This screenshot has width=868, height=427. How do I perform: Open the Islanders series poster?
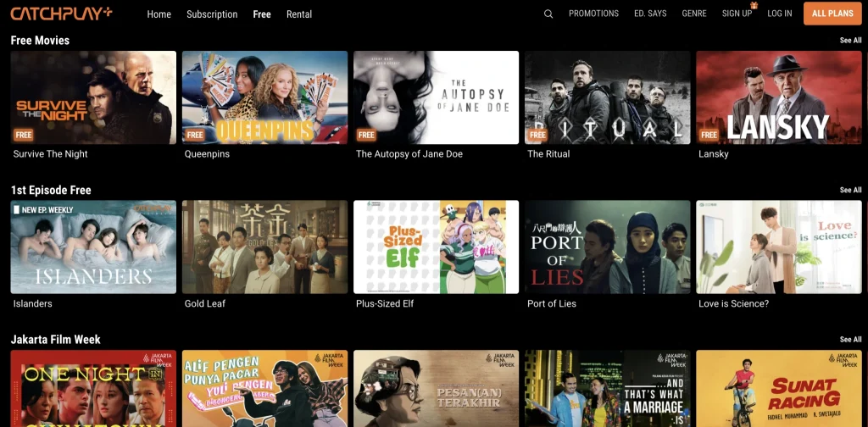coord(93,247)
